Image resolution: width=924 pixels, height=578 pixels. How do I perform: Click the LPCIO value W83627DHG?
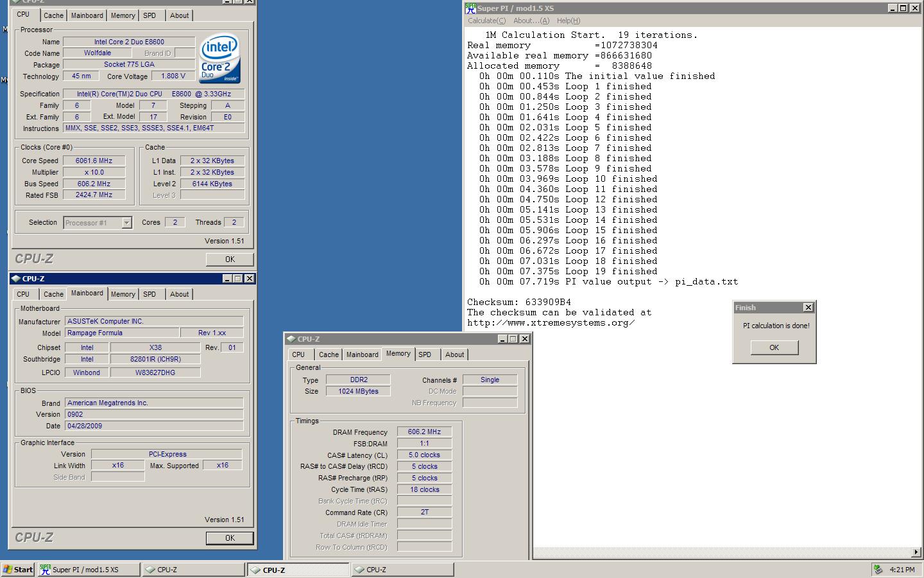point(155,373)
